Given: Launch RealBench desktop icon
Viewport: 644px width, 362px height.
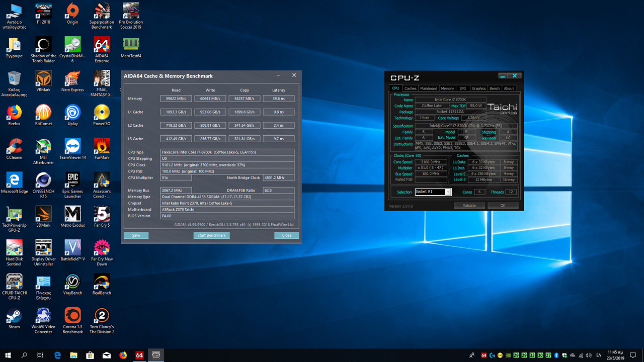Looking at the screenshot, I should click(x=102, y=284).
